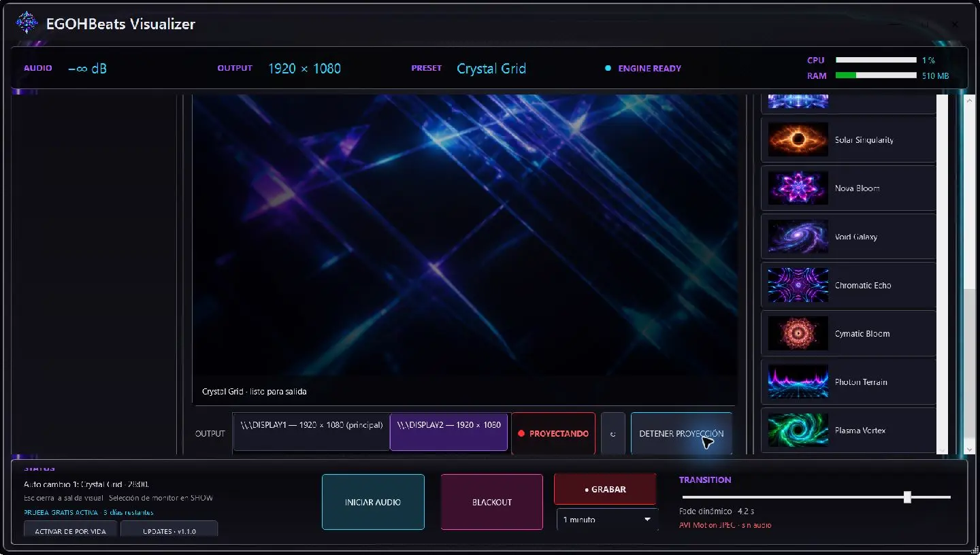Click the Solar Singularity preset name
This screenshot has width=980, height=555.
pos(864,140)
